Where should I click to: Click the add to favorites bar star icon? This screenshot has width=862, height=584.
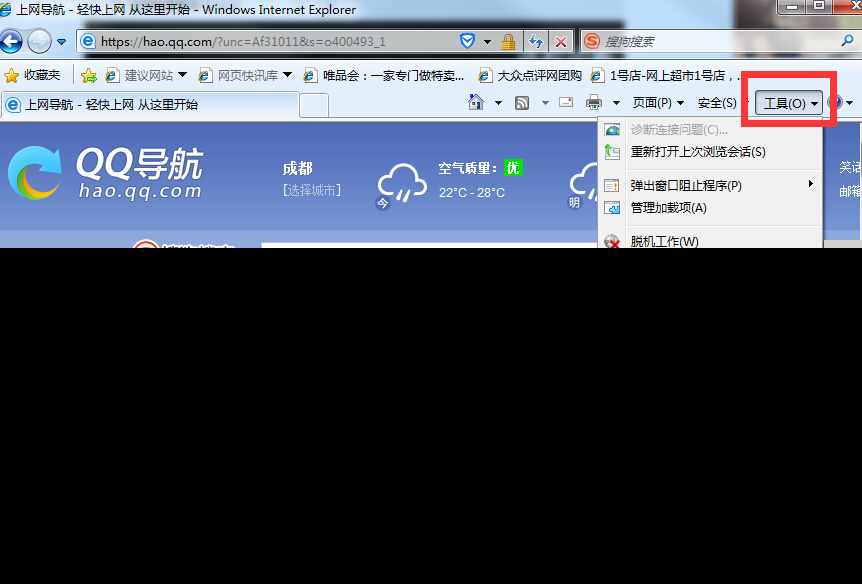tap(89, 75)
